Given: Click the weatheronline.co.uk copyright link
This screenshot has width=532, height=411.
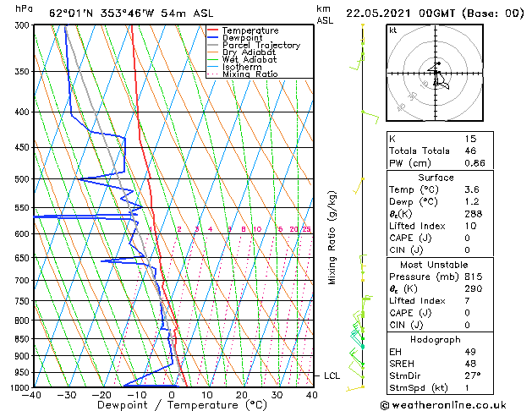Looking at the screenshot, I should click(x=443, y=405).
